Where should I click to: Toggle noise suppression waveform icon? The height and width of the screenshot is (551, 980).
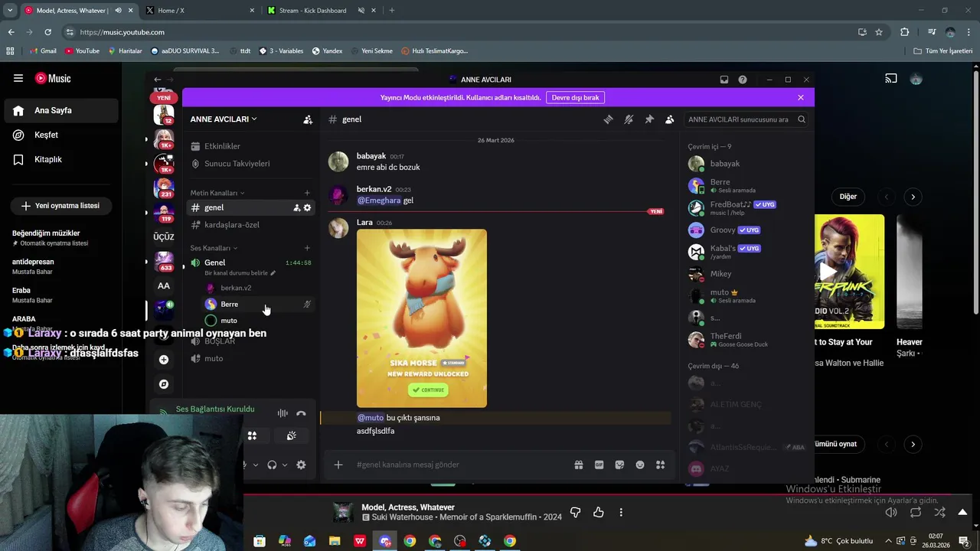point(283,413)
